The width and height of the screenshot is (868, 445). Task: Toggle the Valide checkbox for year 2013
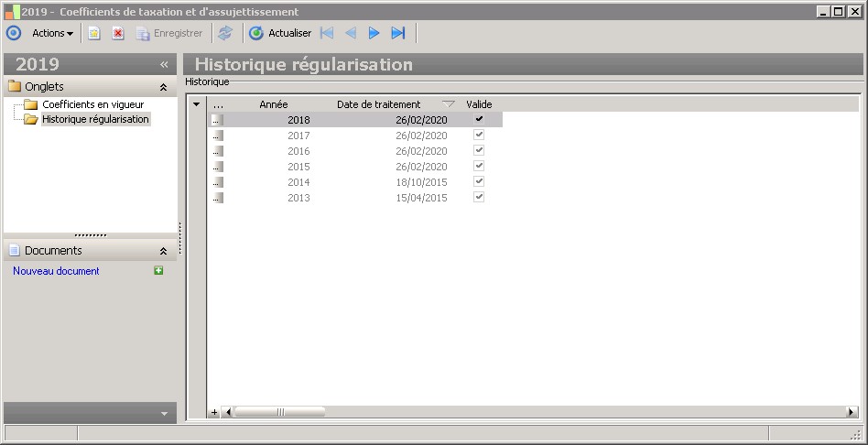coord(479,197)
